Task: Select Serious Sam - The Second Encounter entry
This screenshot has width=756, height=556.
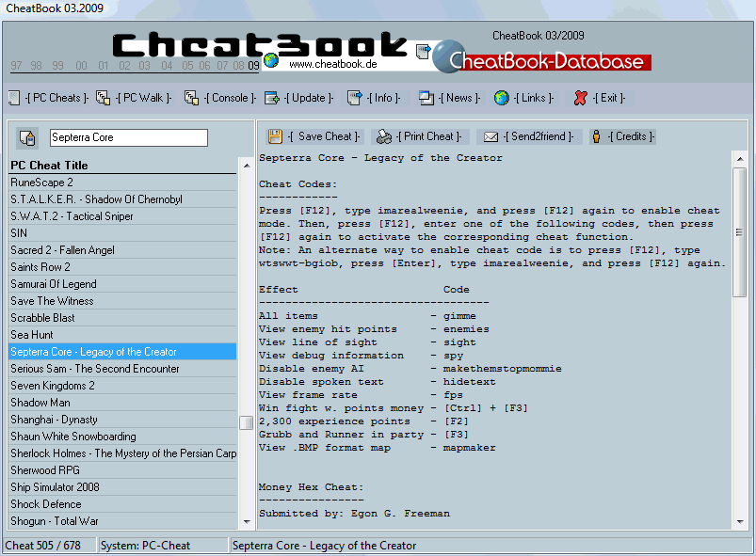Action: (x=123, y=369)
